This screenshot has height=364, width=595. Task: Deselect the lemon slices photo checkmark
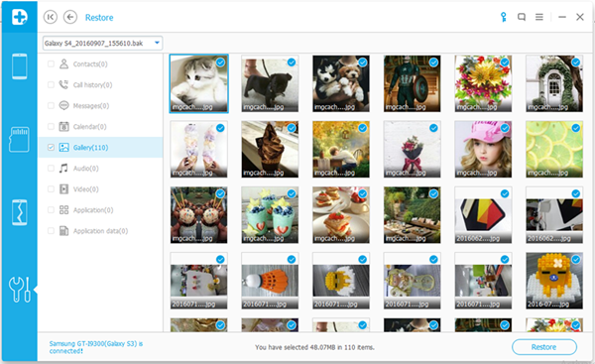coord(575,128)
